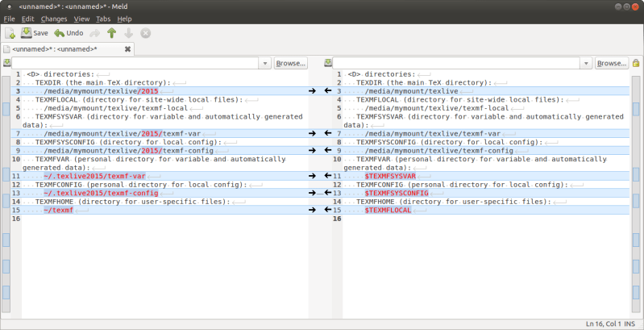The width and height of the screenshot is (644, 330).
Task: Push line 13 change to right
Action: pos(312,193)
